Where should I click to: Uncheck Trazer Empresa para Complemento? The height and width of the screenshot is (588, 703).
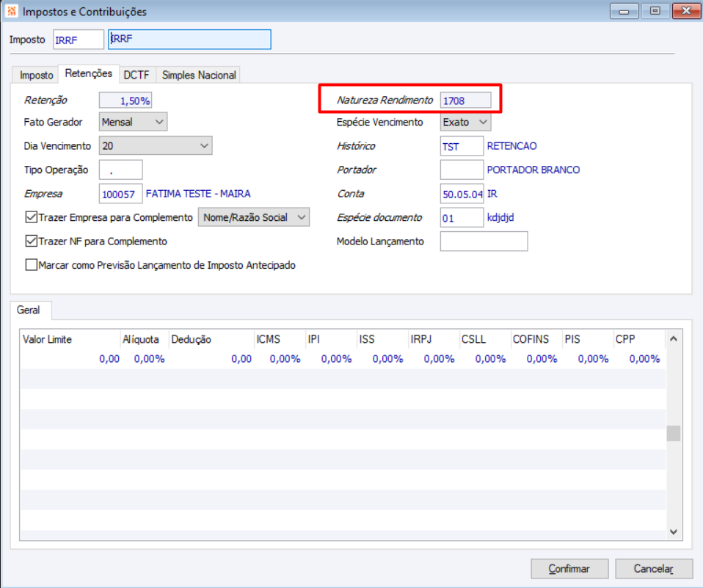tap(31, 217)
